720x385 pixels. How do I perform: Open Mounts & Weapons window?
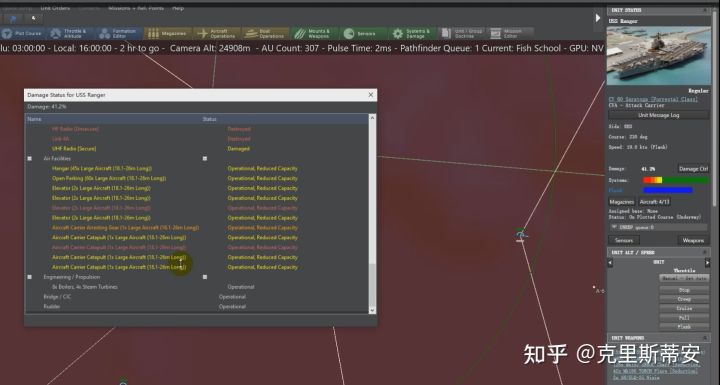pos(314,33)
